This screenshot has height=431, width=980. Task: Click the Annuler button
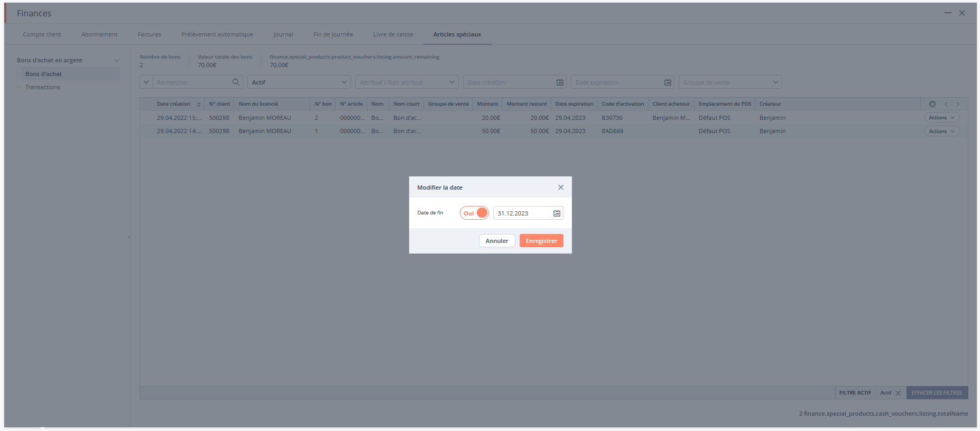497,241
